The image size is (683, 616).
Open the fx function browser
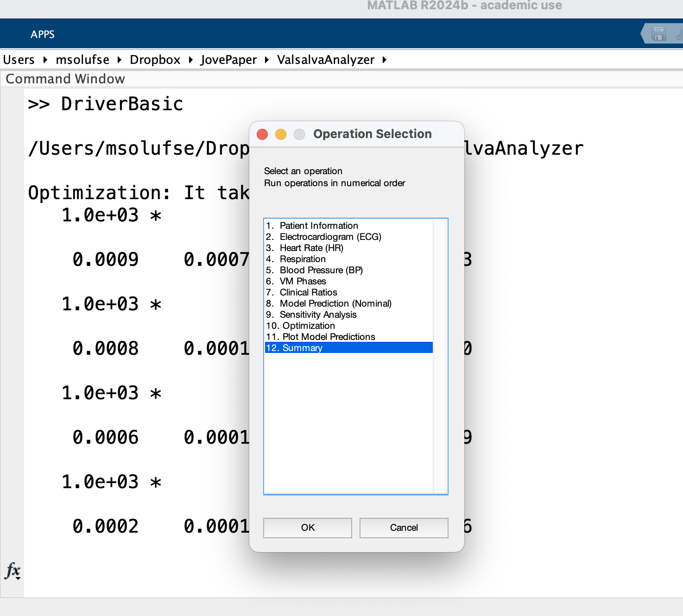[x=13, y=570]
